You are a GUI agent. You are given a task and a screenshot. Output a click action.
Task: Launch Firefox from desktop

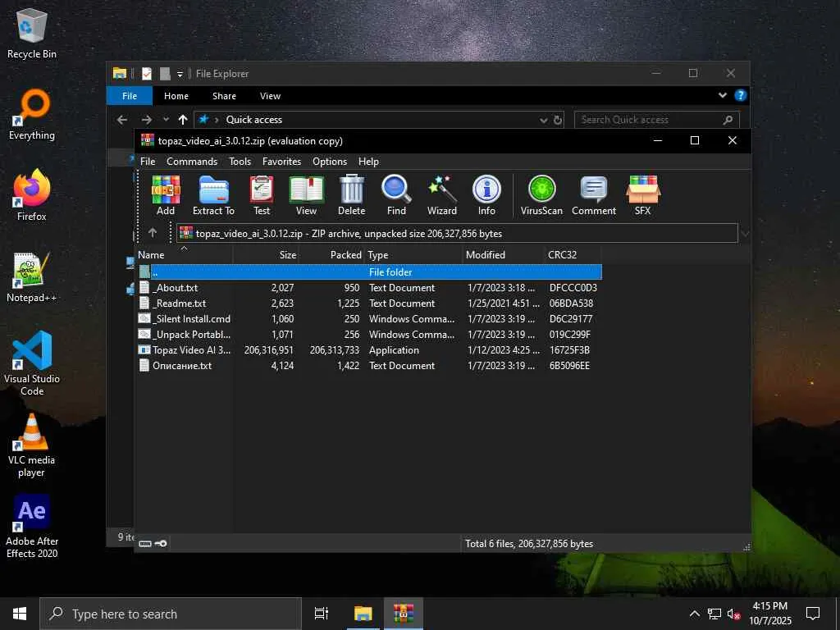click(32, 195)
